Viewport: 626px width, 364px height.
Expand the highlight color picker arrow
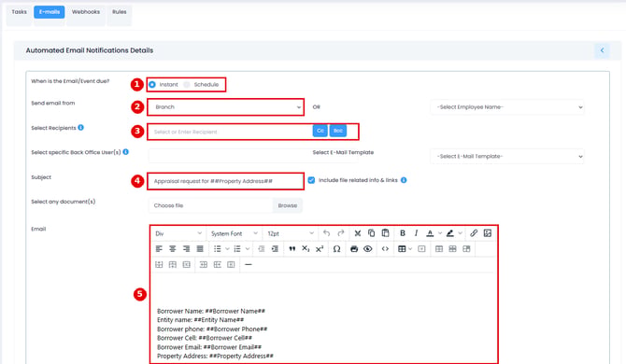(461, 233)
